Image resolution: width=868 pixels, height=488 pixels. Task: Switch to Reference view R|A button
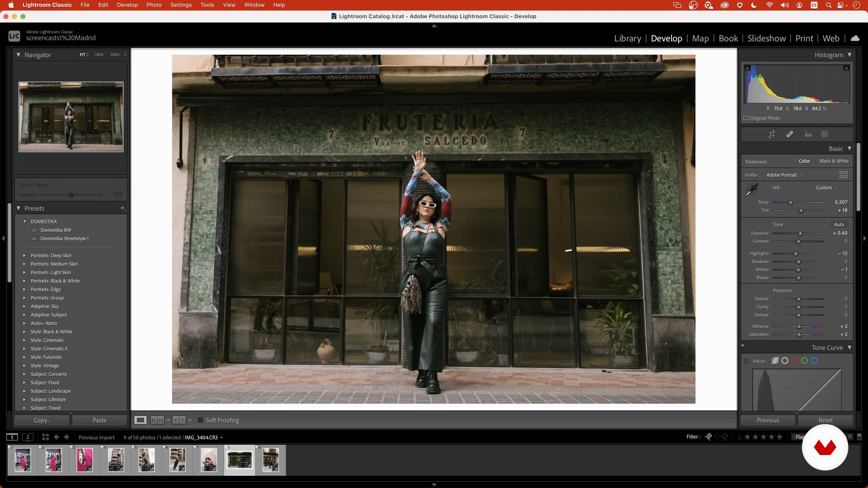click(x=157, y=420)
